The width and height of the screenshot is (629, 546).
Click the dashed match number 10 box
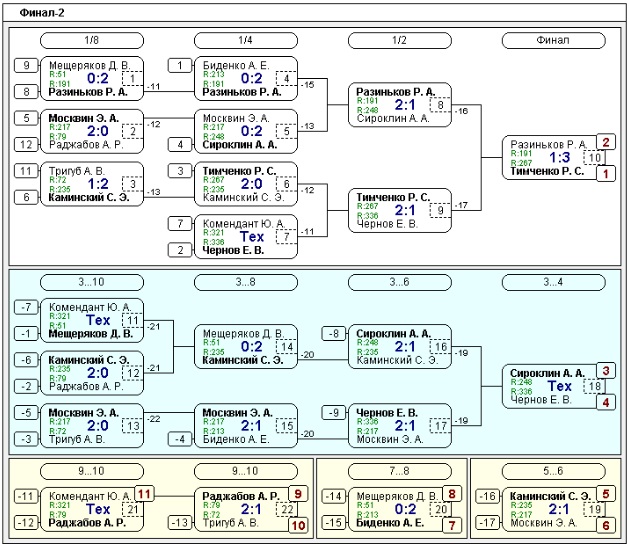(x=595, y=158)
